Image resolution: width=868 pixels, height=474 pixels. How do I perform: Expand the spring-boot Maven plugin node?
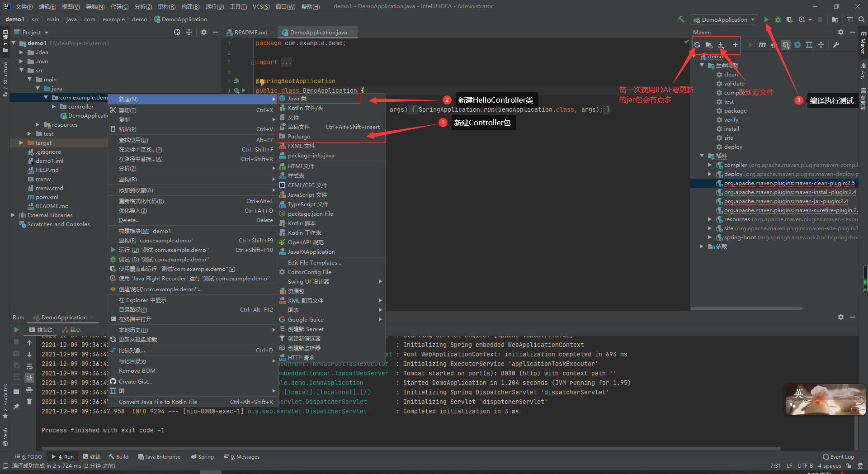710,237
